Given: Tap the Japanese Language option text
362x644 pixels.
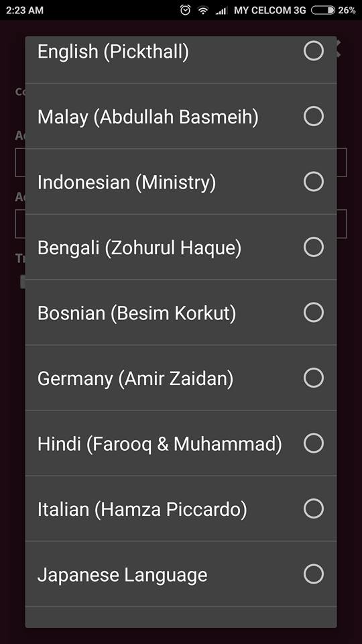Looking at the screenshot, I should 122,575.
